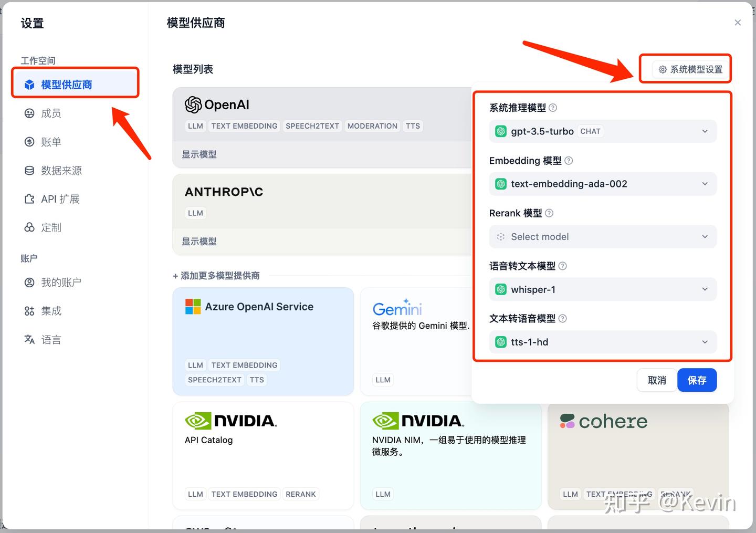Click the API 扩展 puzzle icon

coord(29,199)
